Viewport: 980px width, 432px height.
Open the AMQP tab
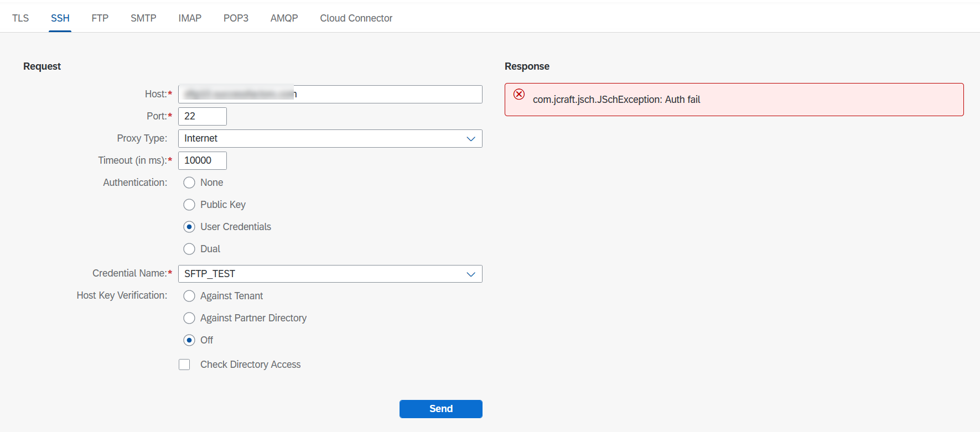point(284,18)
